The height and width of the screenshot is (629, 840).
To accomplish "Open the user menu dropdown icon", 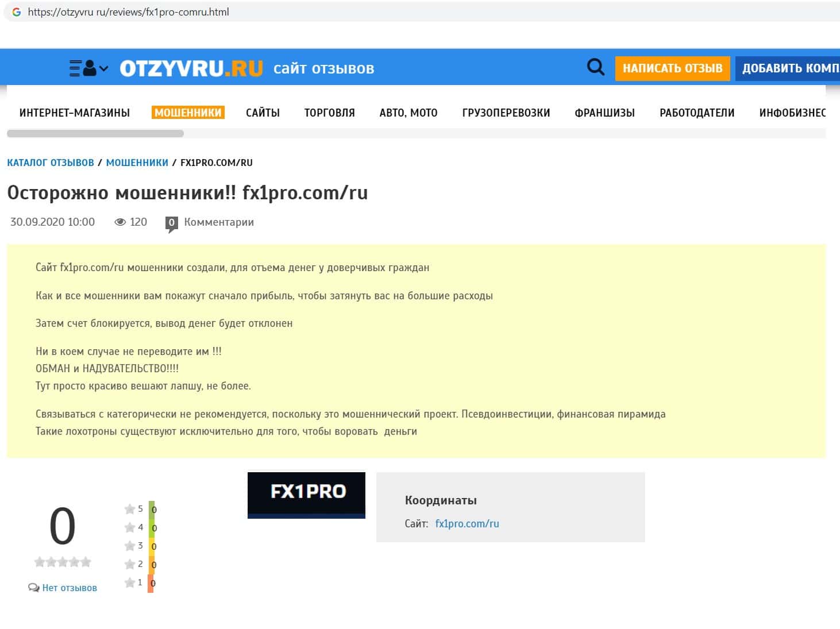I will point(88,68).
